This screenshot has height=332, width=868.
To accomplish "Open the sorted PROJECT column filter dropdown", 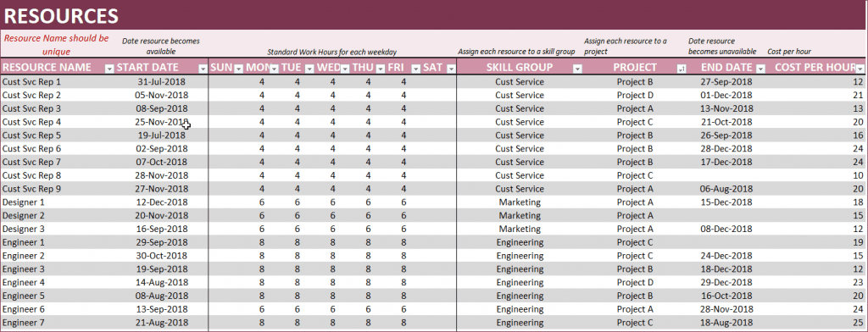I will pos(682,69).
